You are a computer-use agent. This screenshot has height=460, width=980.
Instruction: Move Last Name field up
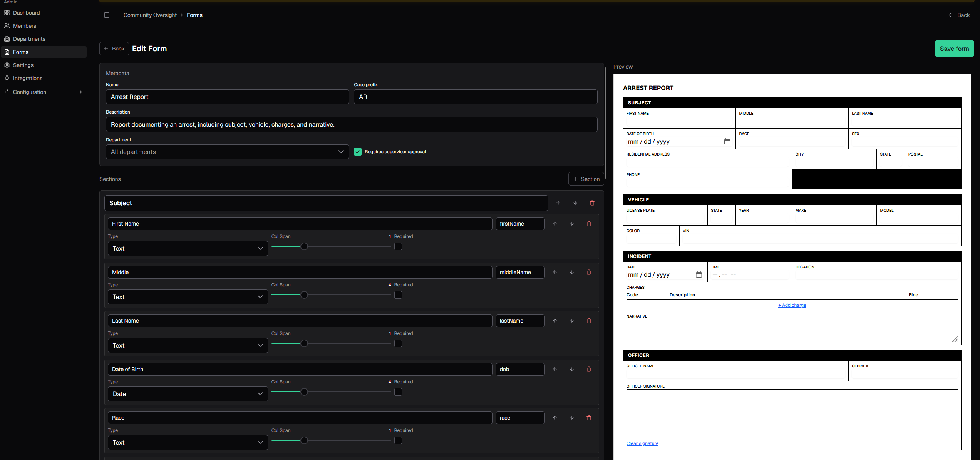[x=555, y=321]
